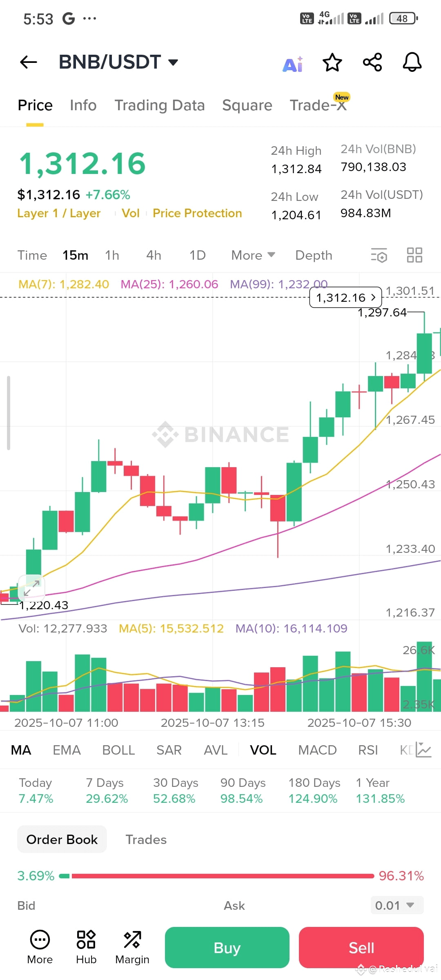The image size is (441, 980).
Task: Tap the back arrow icon
Action: (29, 62)
